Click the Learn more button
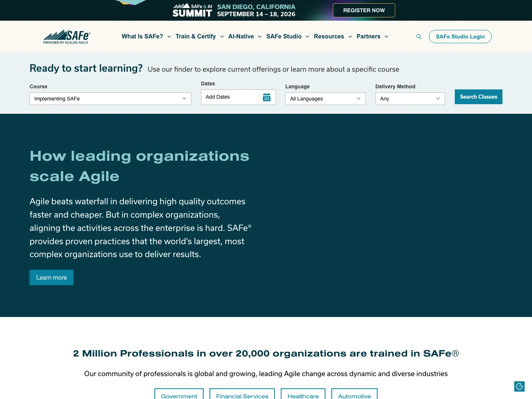 [51, 277]
